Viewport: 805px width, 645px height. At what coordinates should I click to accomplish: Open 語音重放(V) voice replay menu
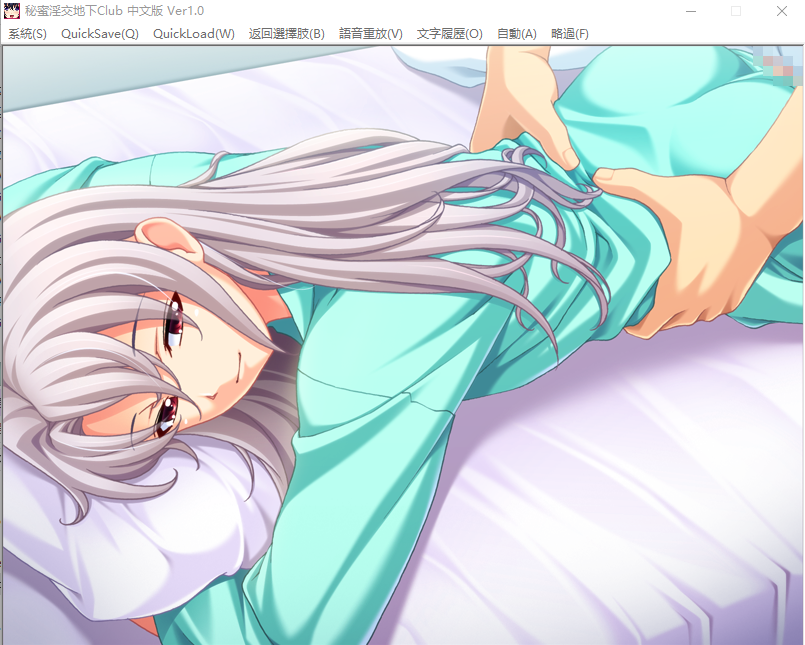pos(371,34)
